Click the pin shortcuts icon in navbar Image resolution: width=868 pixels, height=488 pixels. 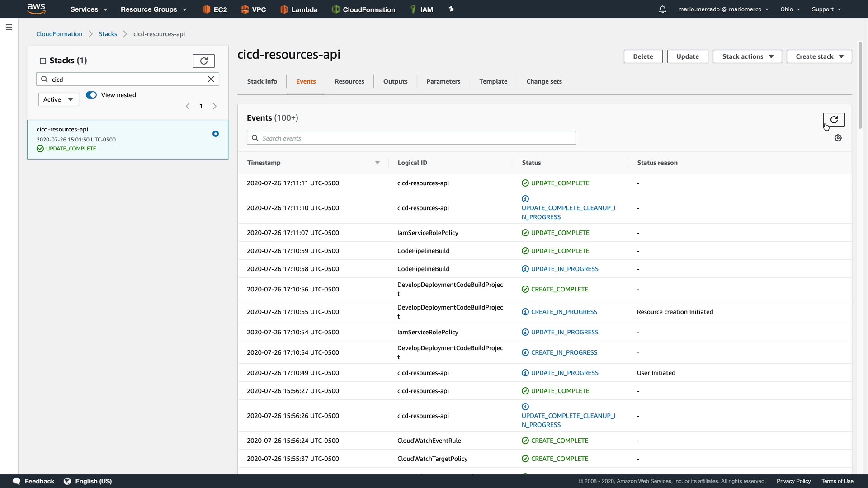[x=451, y=9]
